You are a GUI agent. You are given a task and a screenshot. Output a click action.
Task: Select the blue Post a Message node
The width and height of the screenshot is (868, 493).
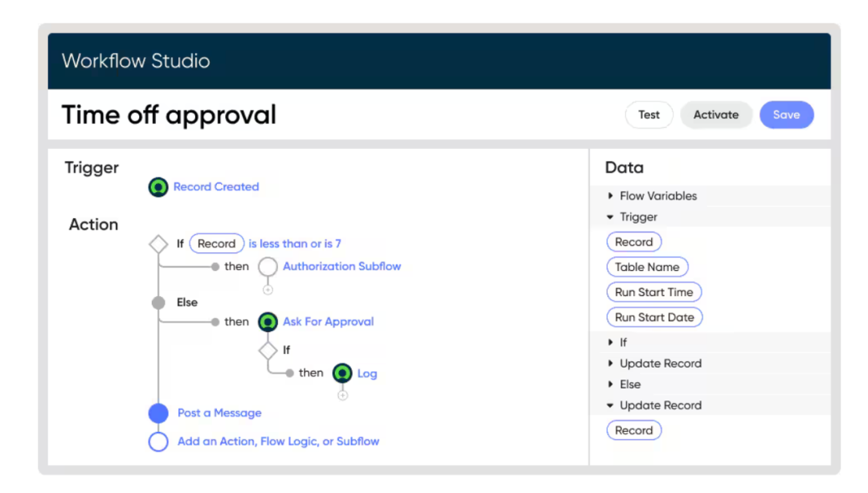pyautogui.click(x=158, y=413)
